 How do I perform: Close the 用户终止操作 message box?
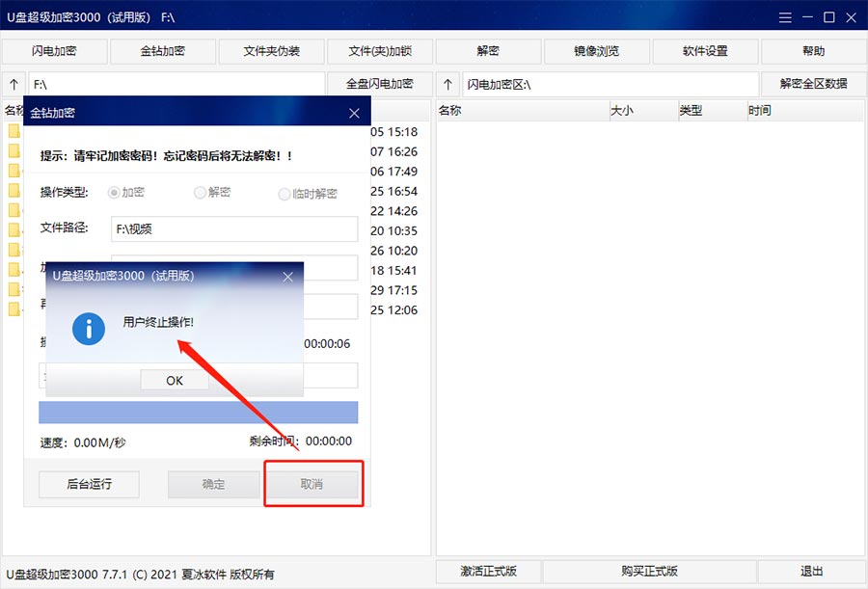pyautogui.click(x=287, y=277)
